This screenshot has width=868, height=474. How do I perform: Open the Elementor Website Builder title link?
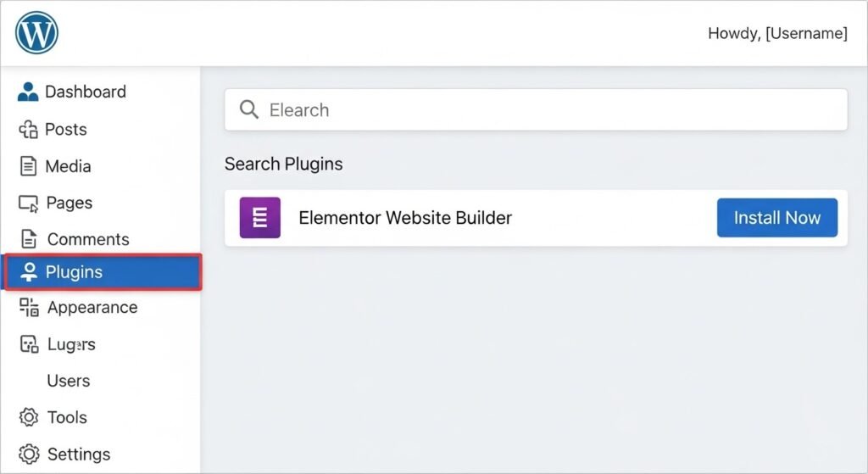pos(405,218)
